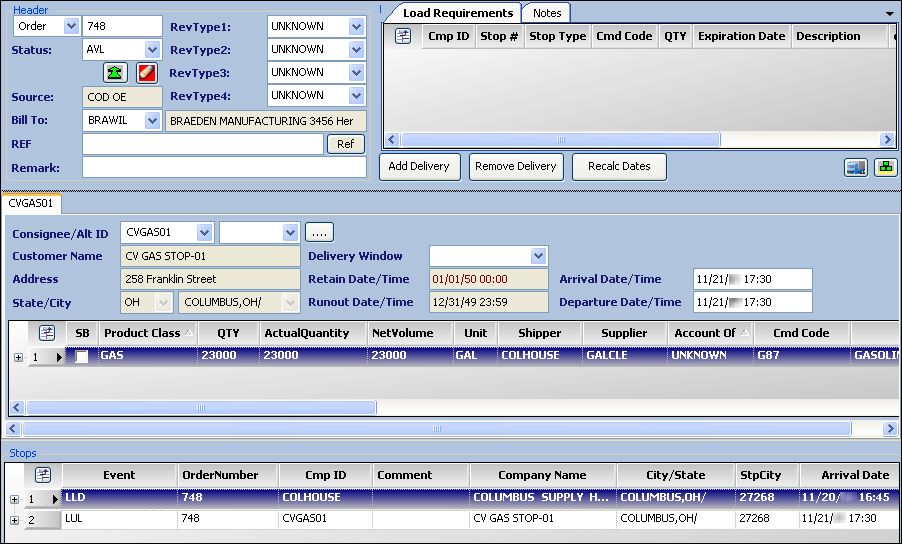Expand the LUL stop row

pos(14,520)
